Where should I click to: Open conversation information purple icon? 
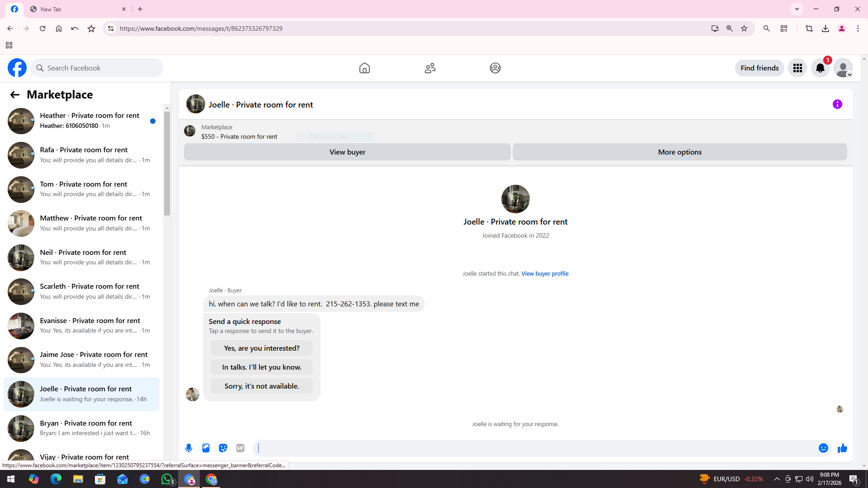pos(837,104)
